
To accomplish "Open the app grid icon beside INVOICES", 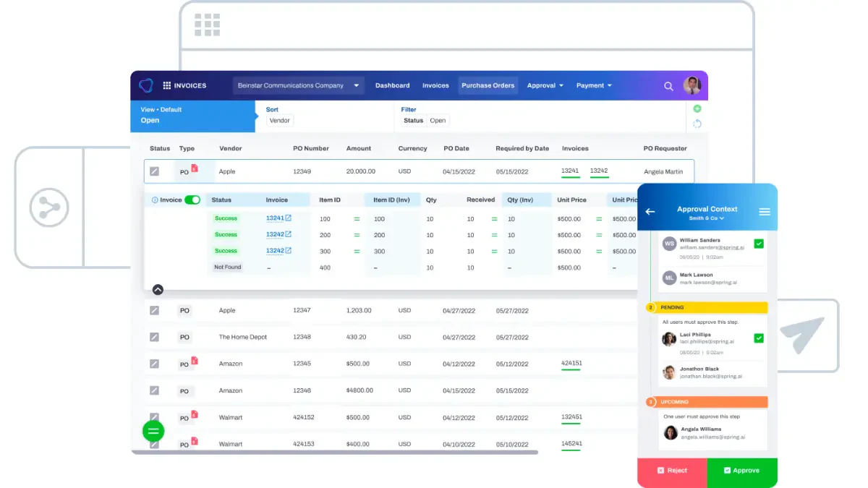I will coord(167,85).
